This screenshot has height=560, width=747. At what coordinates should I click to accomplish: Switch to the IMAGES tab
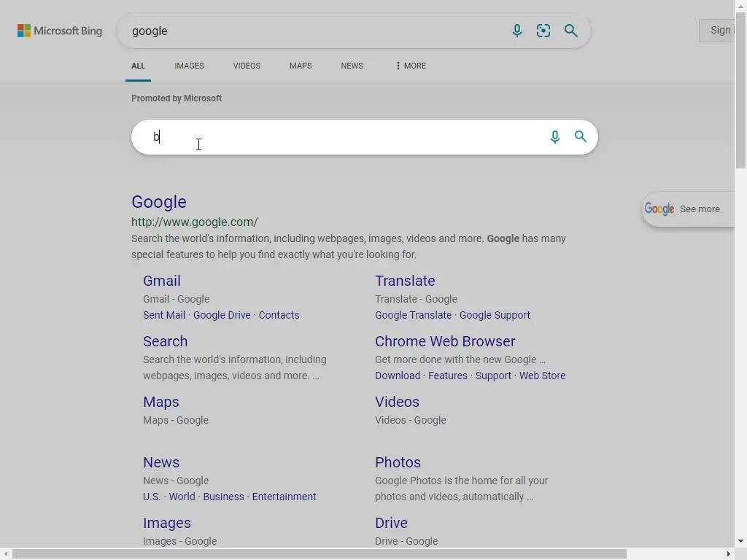[x=189, y=66]
